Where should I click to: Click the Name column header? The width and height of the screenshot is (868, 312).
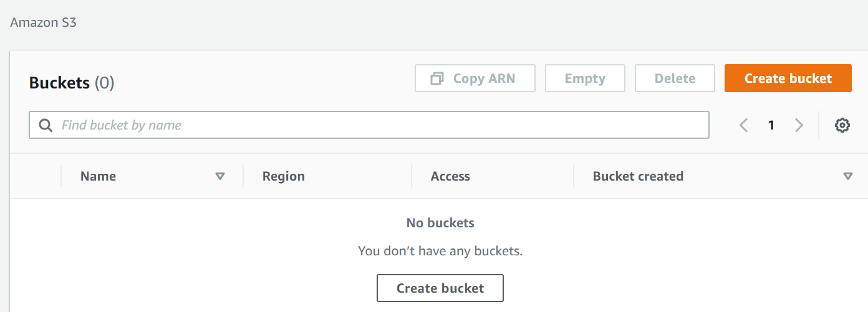98,176
